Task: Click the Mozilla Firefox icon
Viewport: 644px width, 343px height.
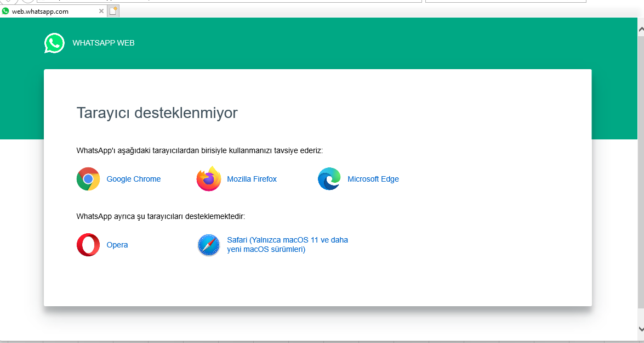Action: 209,179
